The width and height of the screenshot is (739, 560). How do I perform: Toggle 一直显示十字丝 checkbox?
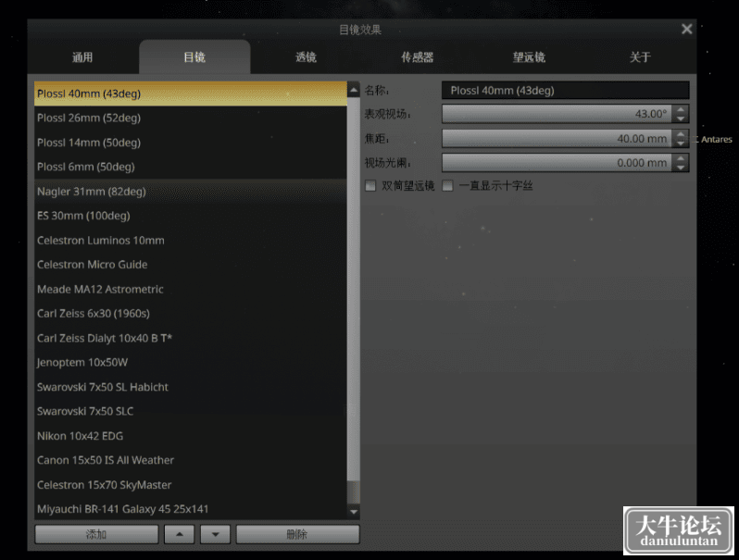447,185
